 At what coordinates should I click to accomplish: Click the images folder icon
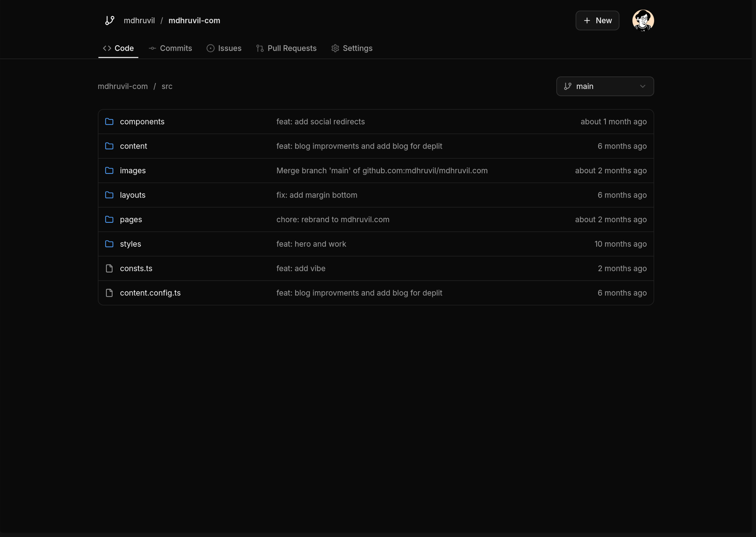(x=109, y=170)
